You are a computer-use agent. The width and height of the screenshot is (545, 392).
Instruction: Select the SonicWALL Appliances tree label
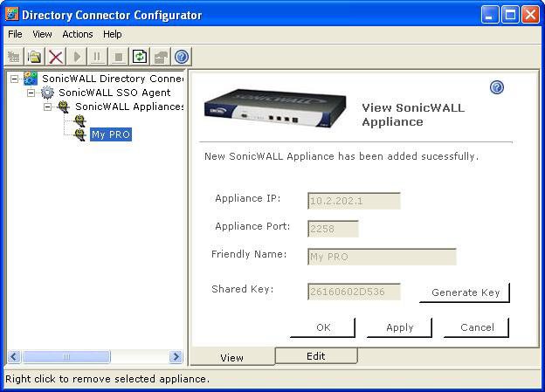tap(129, 107)
